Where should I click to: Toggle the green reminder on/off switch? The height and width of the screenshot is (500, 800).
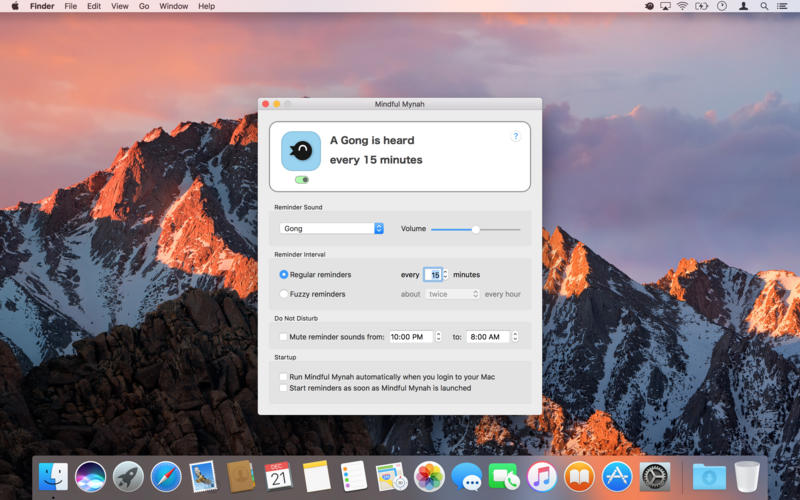(301, 180)
